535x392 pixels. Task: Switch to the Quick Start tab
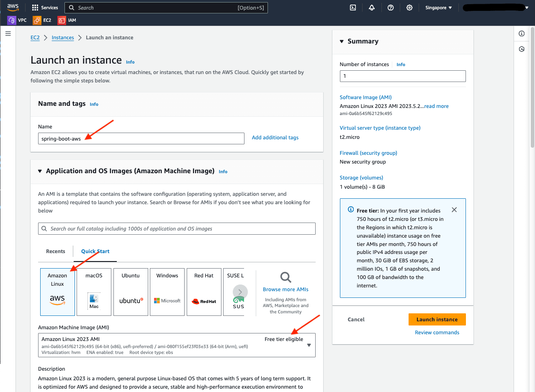(x=95, y=251)
